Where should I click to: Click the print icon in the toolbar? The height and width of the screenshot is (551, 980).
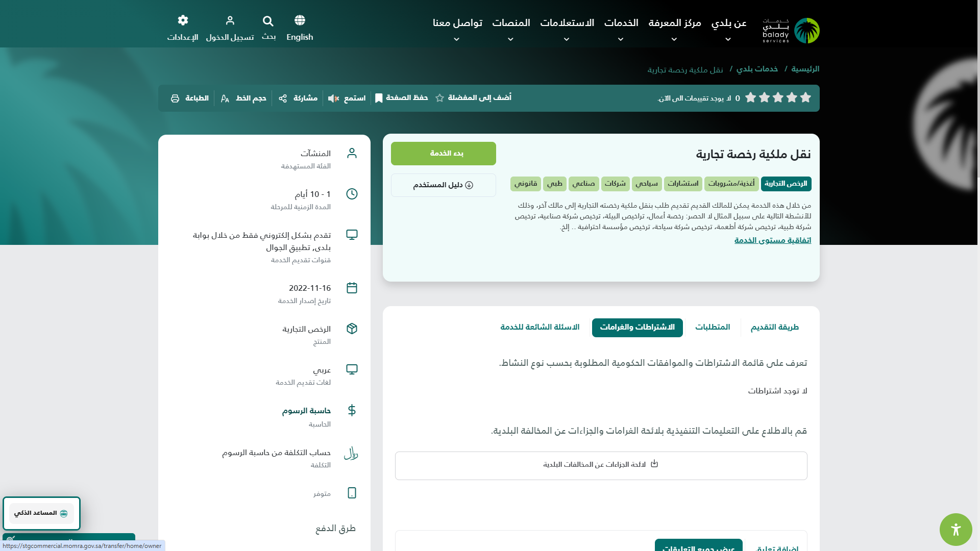tap(175, 98)
